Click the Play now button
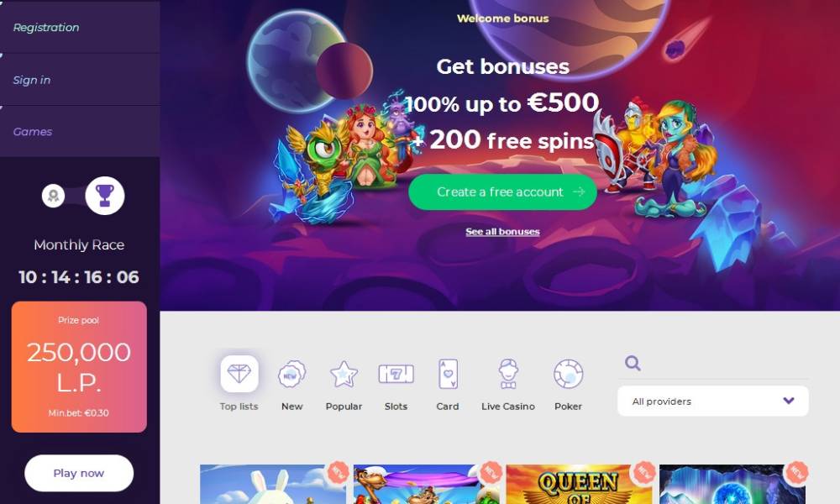840x504 pixels. click(79, 473)
